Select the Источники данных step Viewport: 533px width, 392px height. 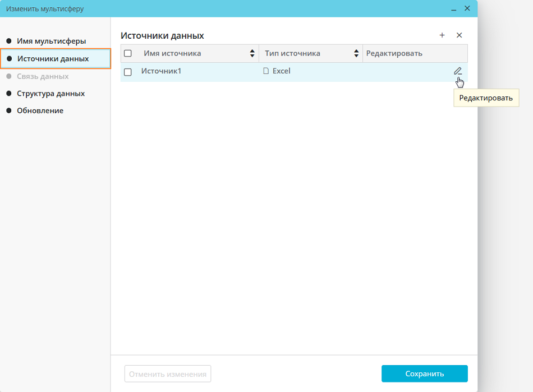coord(53,58)
